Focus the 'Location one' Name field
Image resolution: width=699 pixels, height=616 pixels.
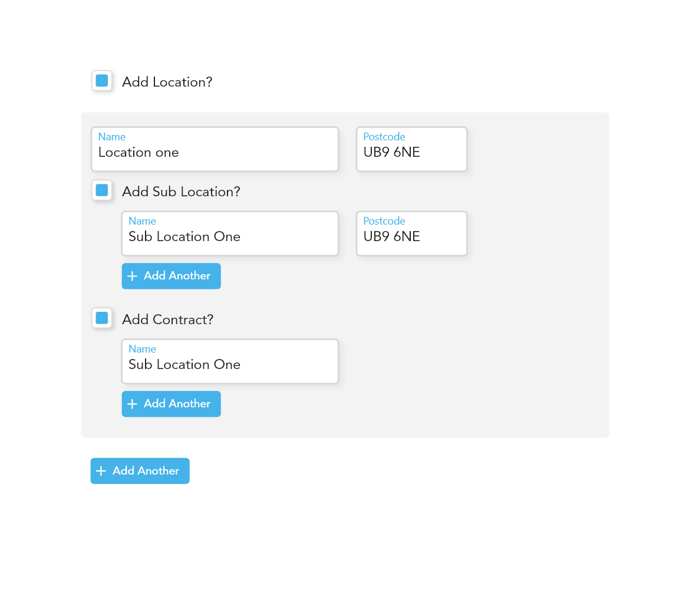tap(215, 153)
